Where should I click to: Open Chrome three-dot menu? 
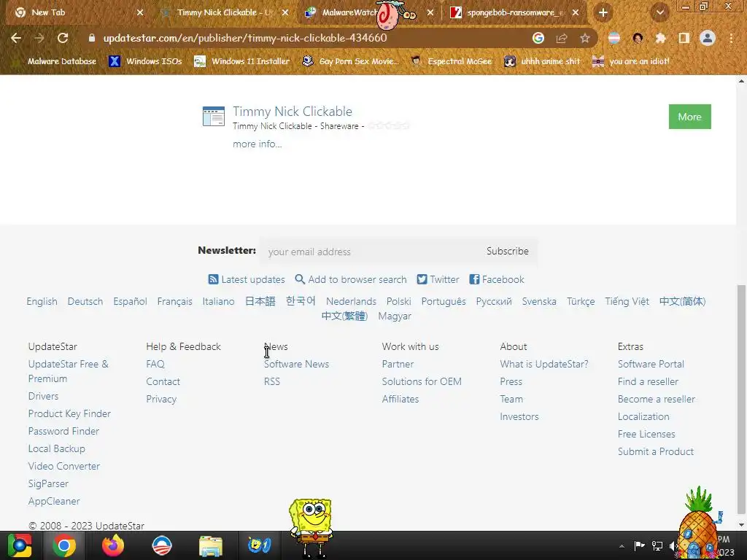coord(731,38)
